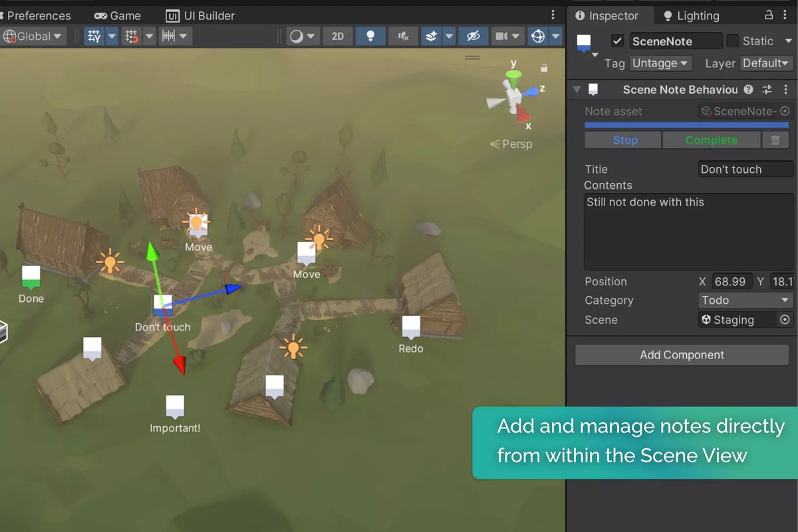Select the Redo note icon
Screen dimensions: 798x532
[x=411, y=327]
